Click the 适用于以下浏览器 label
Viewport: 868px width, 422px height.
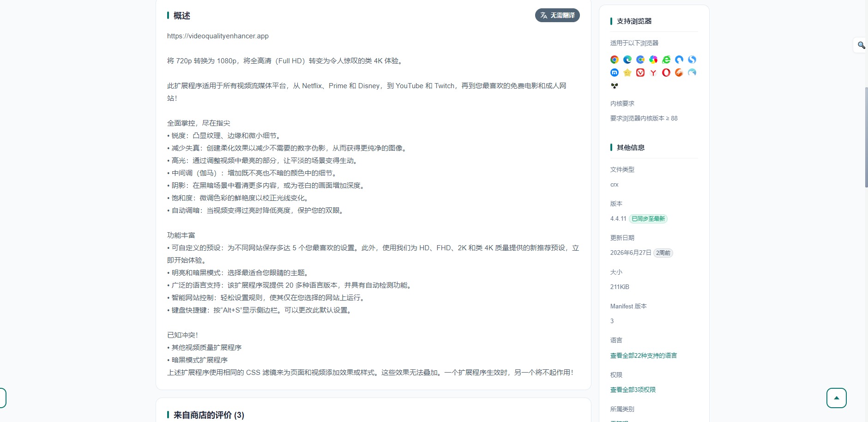tap(634, 43)
